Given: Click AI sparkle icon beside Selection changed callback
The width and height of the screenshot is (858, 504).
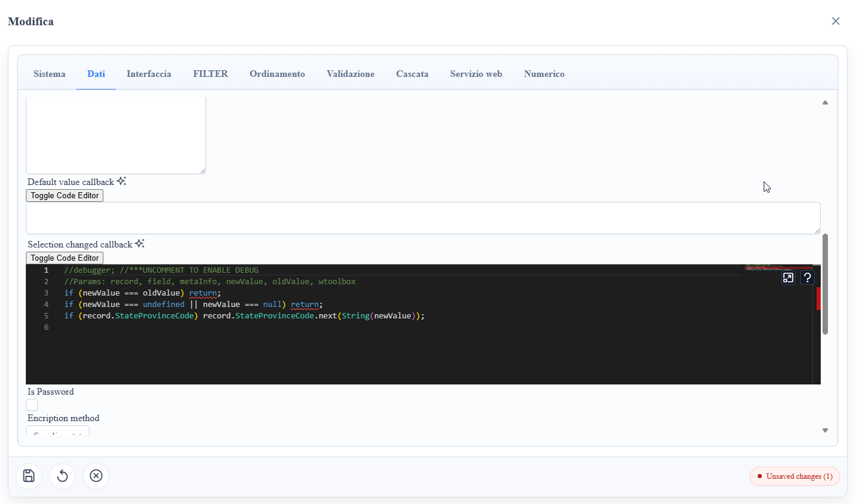Looking at the screenshot, I should coord(139,243).
